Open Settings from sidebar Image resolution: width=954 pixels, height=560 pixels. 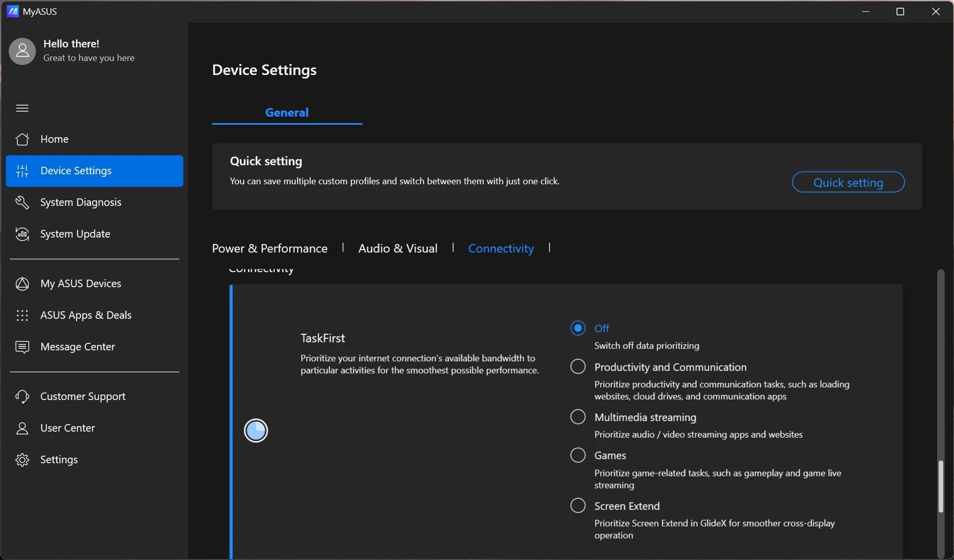coord(94,460)
